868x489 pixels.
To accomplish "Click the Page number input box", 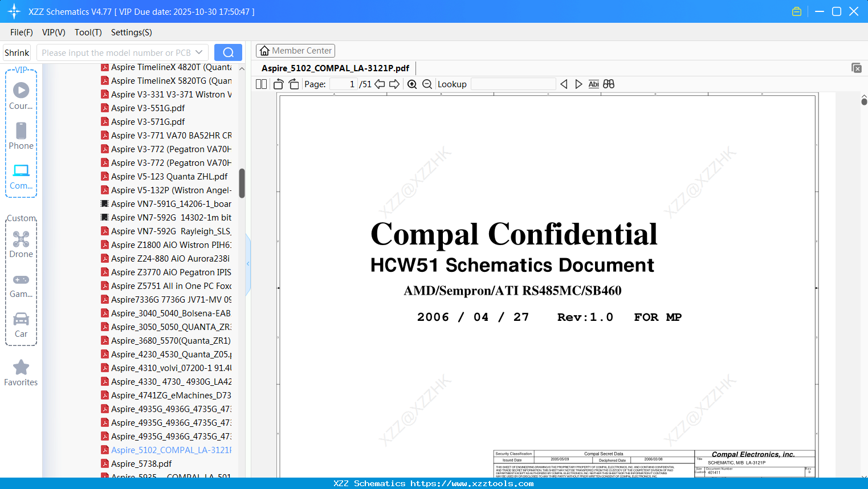I will click(x=343, y=84).
